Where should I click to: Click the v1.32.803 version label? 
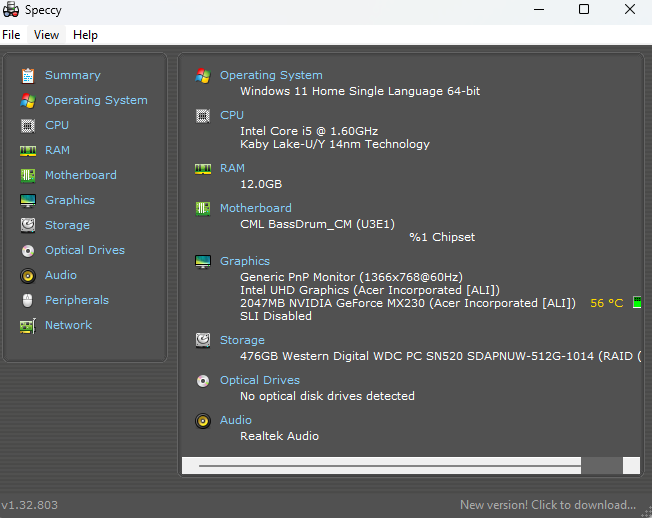pyautogui.click(x=30, y=505)
